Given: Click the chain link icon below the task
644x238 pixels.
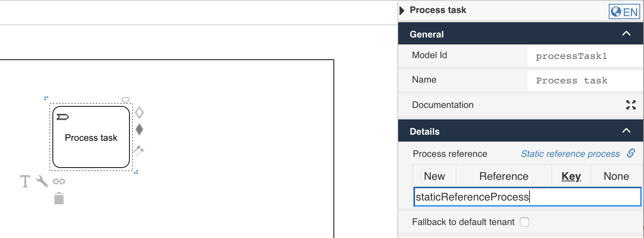Looking at the screenshot, I should 59,181.
